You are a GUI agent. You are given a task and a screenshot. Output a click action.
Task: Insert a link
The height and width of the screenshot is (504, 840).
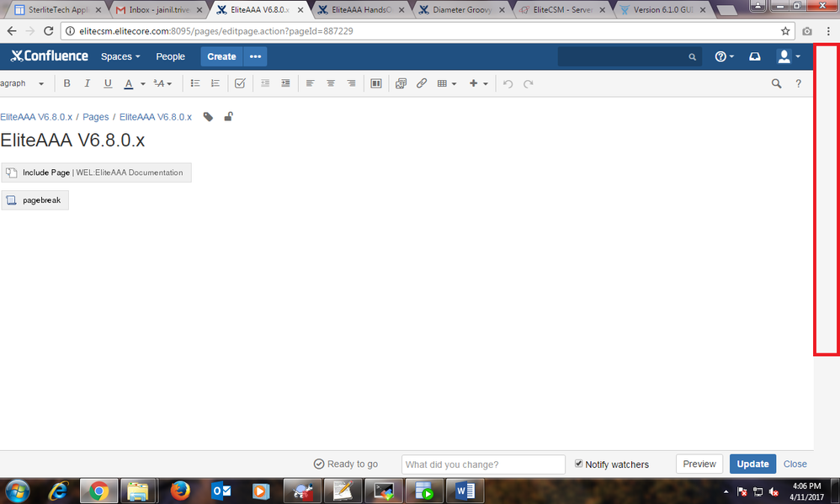click(x=422, y=83)
